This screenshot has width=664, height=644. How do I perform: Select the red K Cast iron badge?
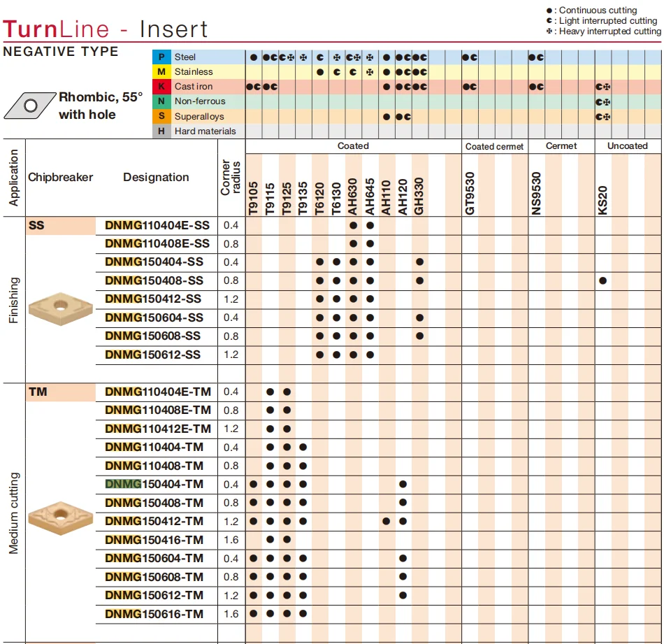[161, 87]
